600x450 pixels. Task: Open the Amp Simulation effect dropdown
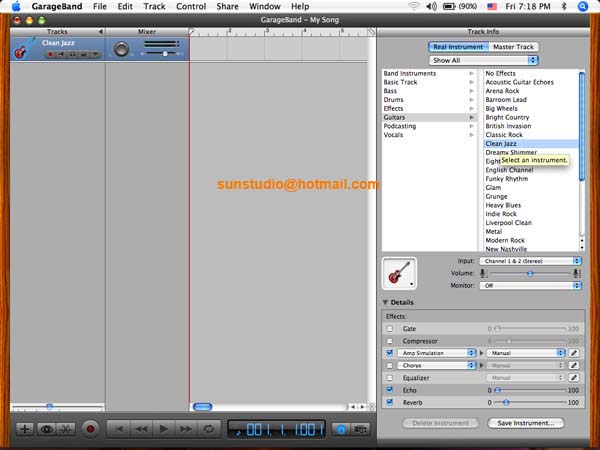(x=437, y=353)
